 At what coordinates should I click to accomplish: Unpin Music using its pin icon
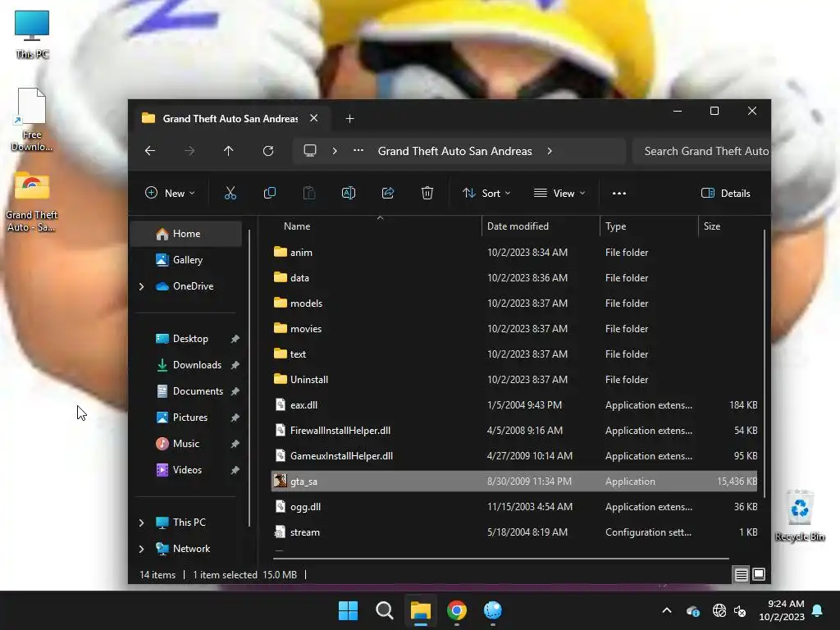coord(235,444)
